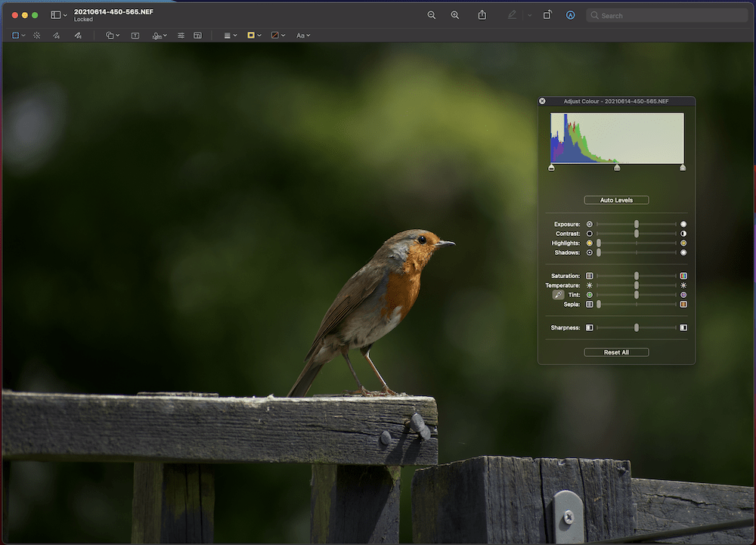
Task: Rotate the image with rotate button
Action: (x=547, y=15)
